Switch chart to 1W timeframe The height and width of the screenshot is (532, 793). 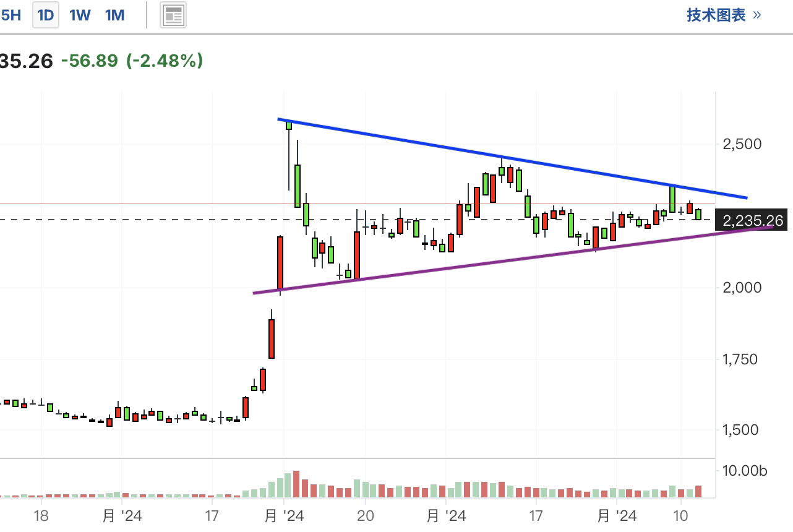point(80,15)
